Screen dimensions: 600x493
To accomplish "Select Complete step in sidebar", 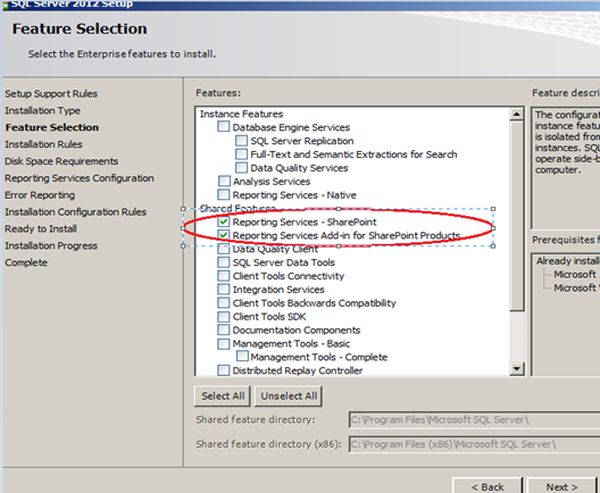I will 26,263.
